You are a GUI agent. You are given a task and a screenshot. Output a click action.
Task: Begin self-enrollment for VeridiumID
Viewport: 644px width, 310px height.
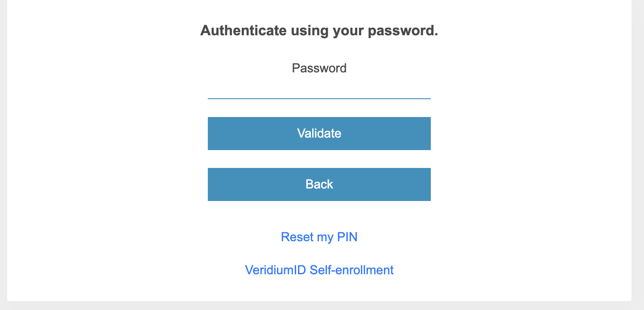(319, 270)
